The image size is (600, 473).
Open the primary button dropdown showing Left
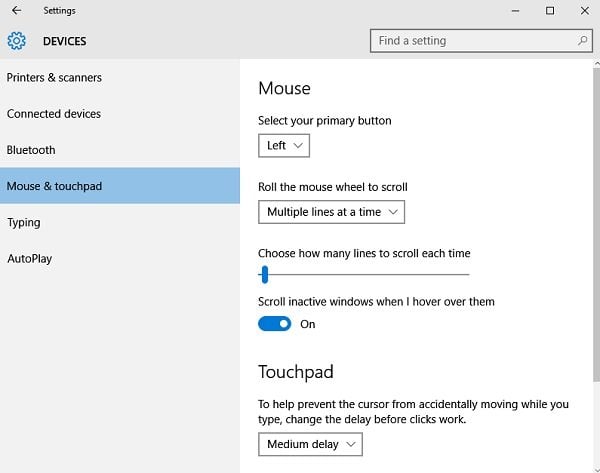[x=284, y=145]
